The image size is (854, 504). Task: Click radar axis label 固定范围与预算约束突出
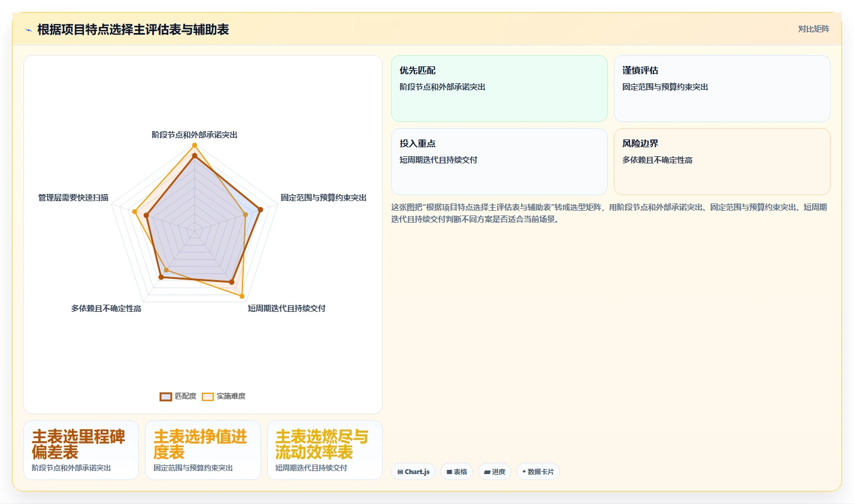323,198
